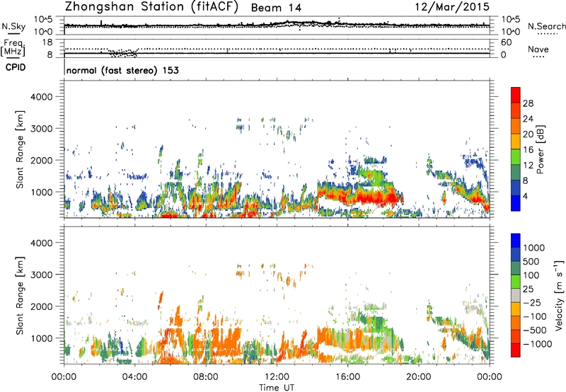Click the "24" power colorbar label
The height and width of the screenshot is (392, 566).
pos(528,119)
